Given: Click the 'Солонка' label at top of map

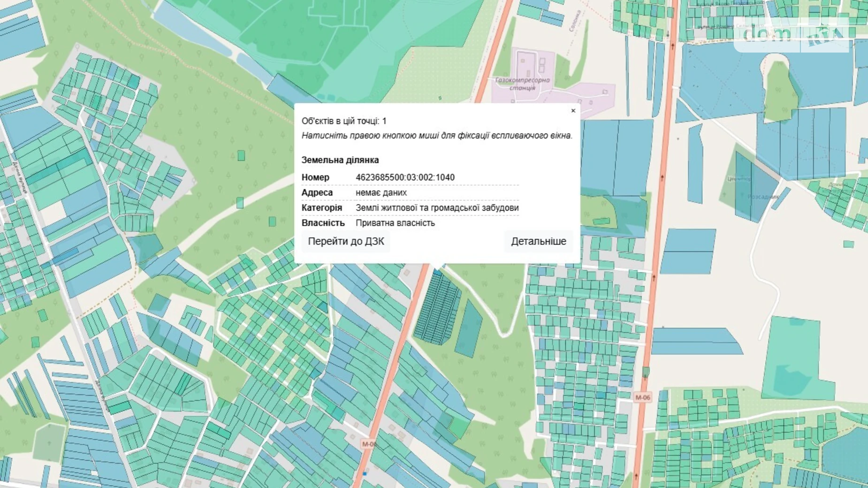Looking at the screenshot, I should tap(575, 21).
